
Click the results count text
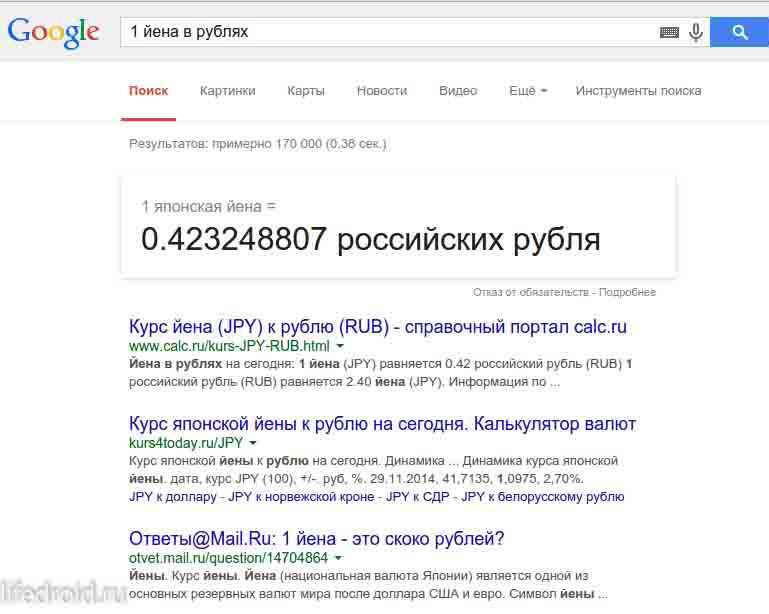(x=257, y=144)
